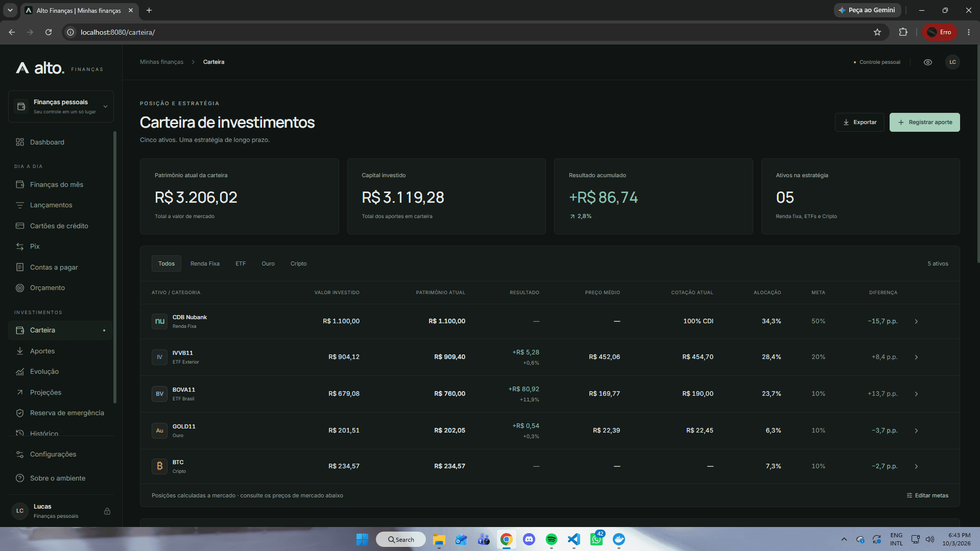Click the alto Finanças logo
Screen dimensions: 980x551
tap(59, 68)
